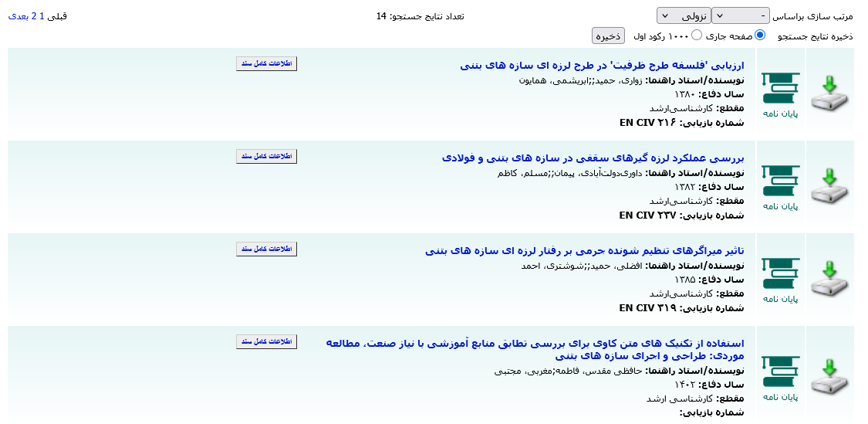The height and width of the screenshot is (424, 868).
Task: Go to results page 2
Action: point(34,15)
